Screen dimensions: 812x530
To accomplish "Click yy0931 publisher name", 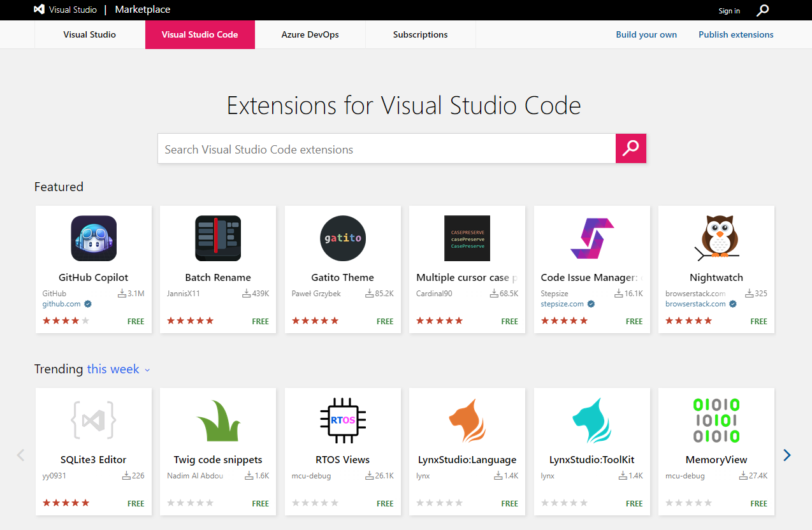I will tap(54, 476).
